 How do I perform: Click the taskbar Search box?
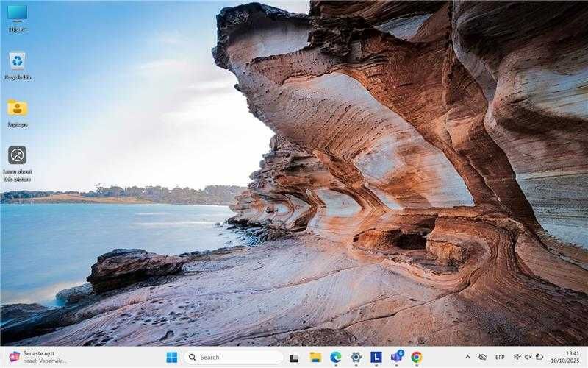pos(233,357)
